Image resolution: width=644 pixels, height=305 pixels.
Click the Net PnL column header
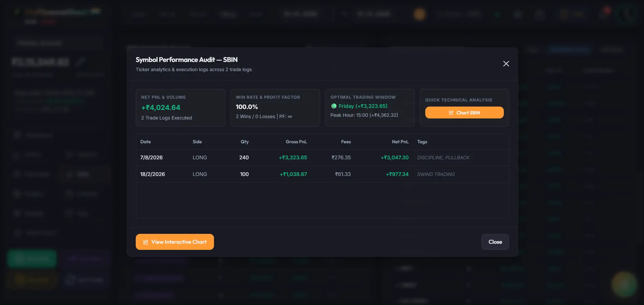pos(400,142)
